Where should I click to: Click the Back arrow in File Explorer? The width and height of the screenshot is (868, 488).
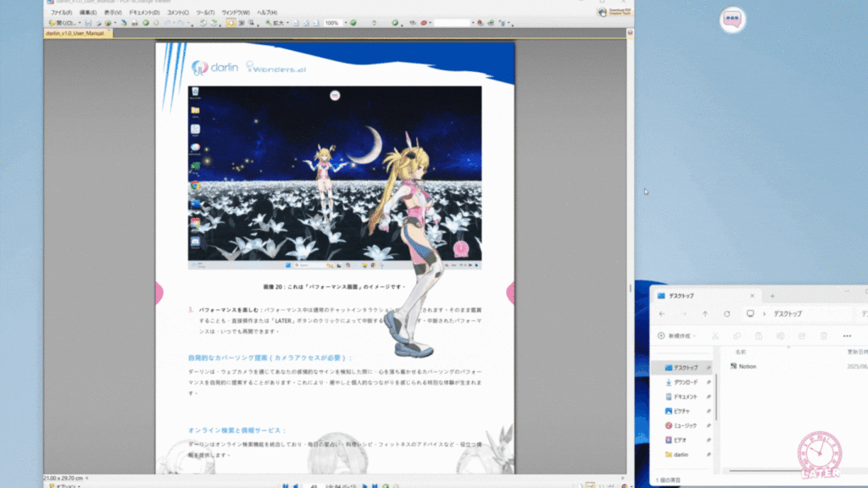[x=662, y=313]
